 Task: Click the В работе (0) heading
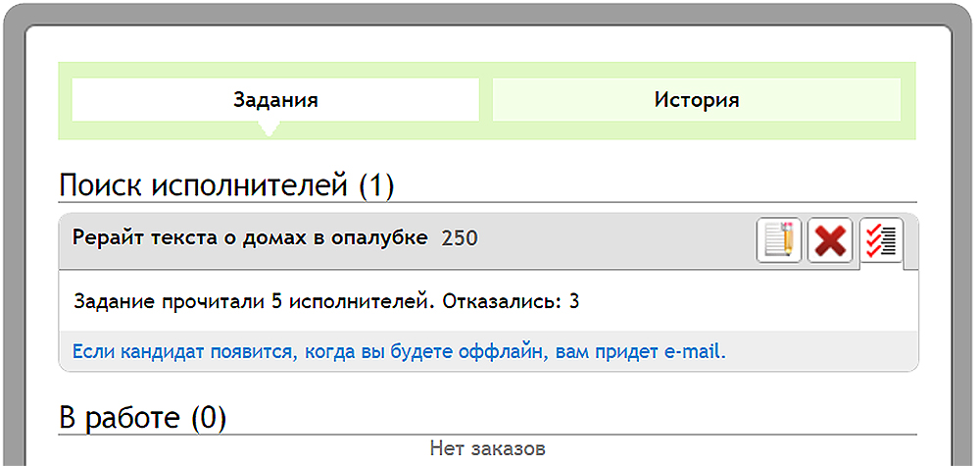pos(143,417)
